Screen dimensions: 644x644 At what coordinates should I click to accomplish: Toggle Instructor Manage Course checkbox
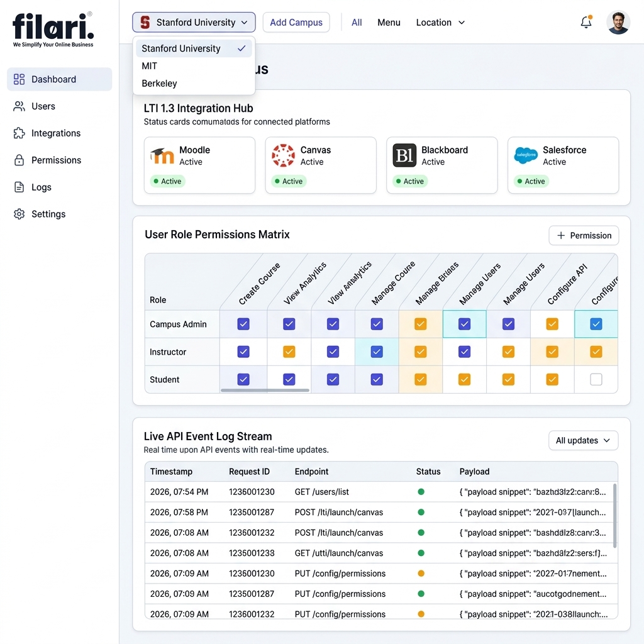[x=377, y=352]
